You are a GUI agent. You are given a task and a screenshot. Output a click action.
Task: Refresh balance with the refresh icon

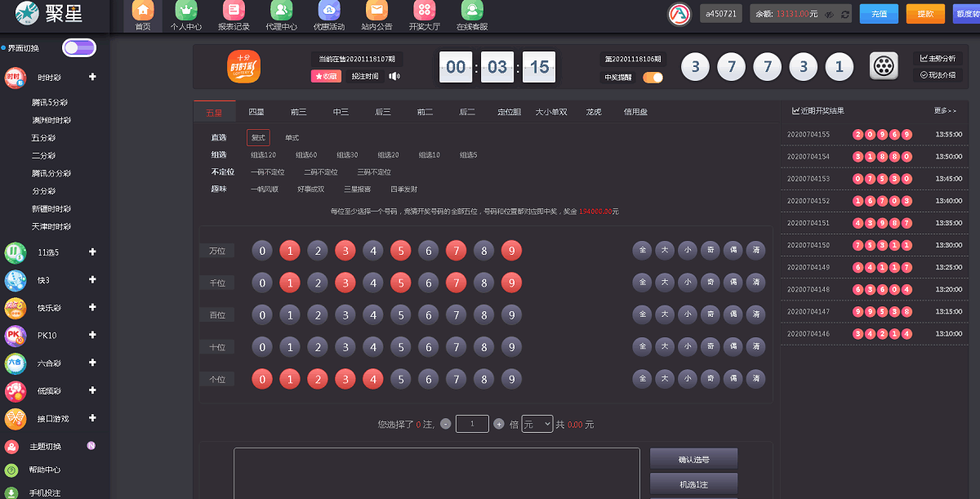pyautogui.click(x=845, y=15)
